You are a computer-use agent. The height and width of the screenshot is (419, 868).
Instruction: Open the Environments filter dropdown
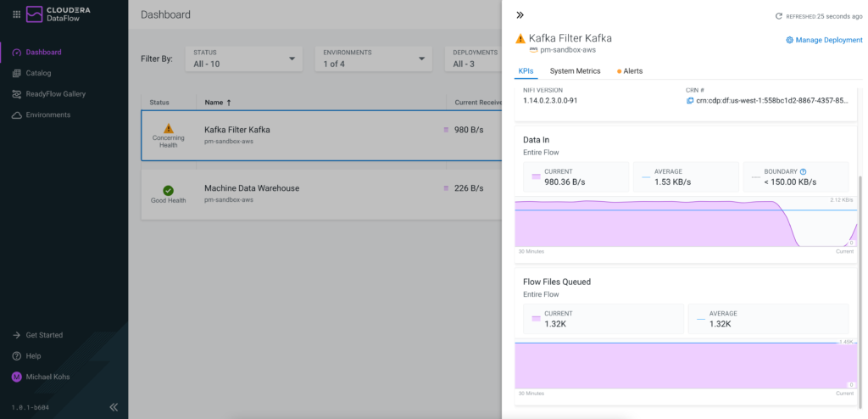[x=373, y=59]
